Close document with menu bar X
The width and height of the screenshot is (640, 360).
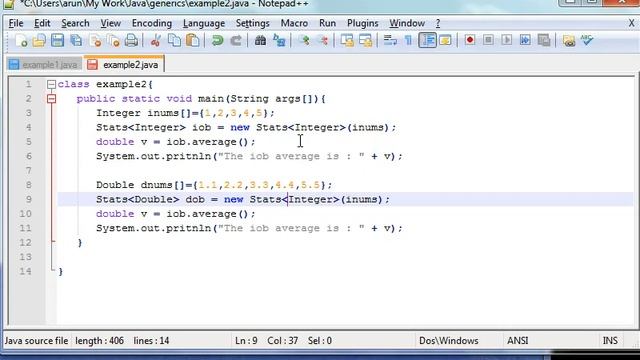click(x=631, y=23)
